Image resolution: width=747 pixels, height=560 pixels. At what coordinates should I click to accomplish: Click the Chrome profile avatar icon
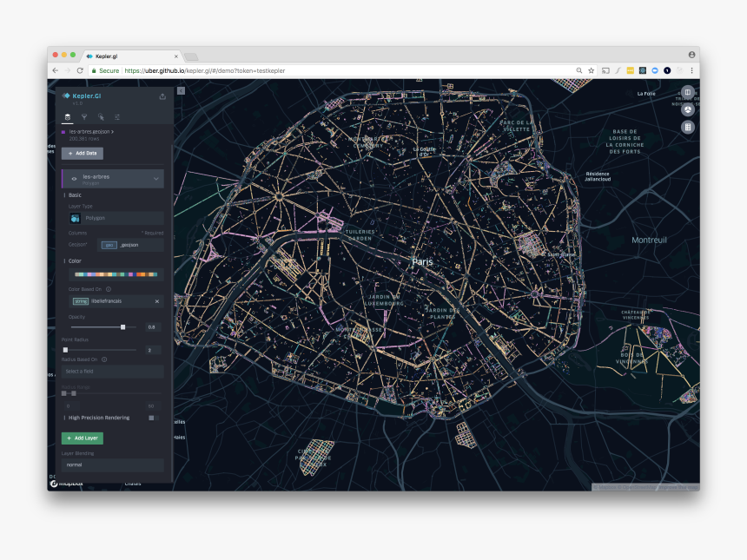point(691,55)
